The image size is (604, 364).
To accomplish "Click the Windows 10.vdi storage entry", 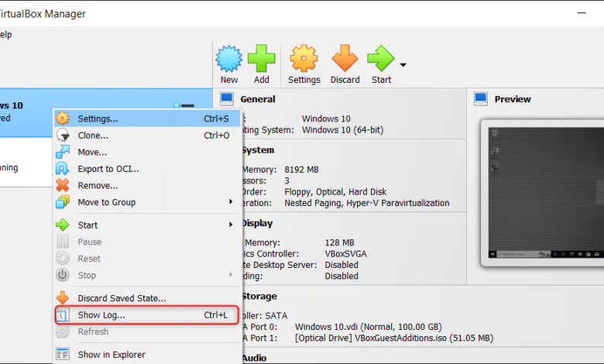I will 369,327.
